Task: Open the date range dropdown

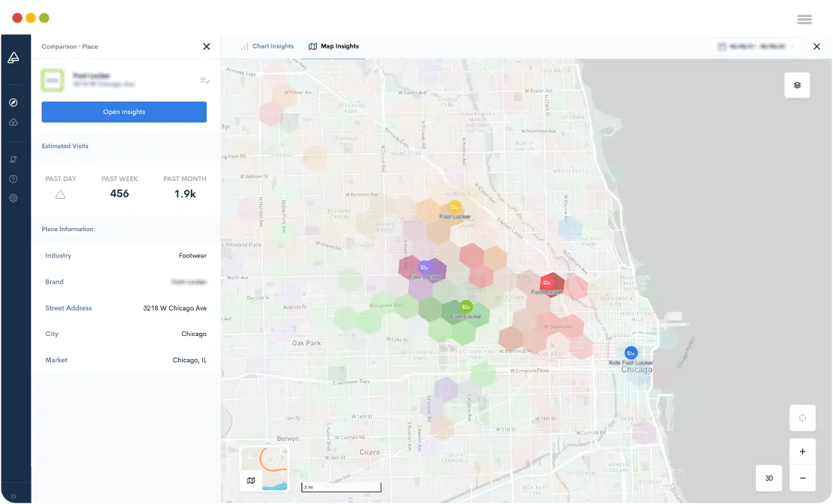Action: click(754, 47)
